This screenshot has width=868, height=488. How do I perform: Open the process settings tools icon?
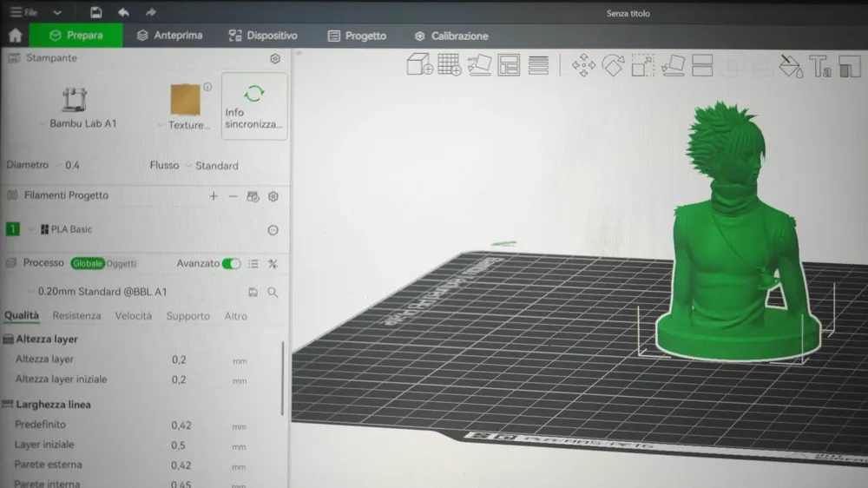click(x=273, y=264)
